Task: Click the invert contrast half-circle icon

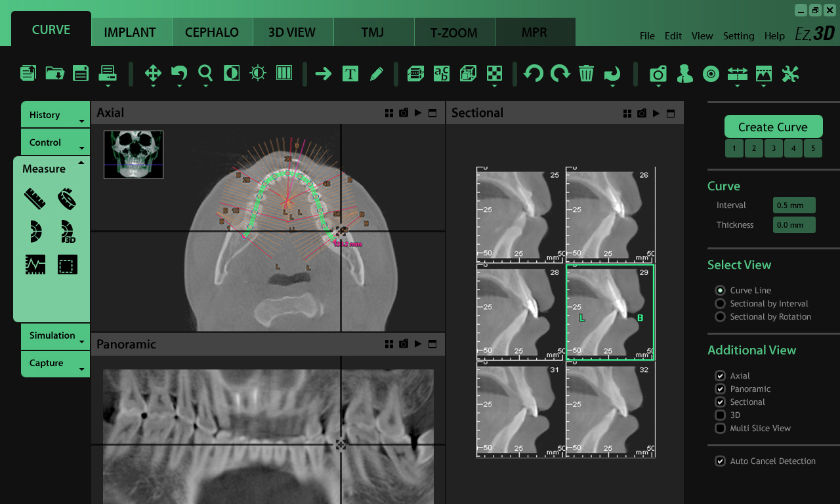Action: coord(232,73)
